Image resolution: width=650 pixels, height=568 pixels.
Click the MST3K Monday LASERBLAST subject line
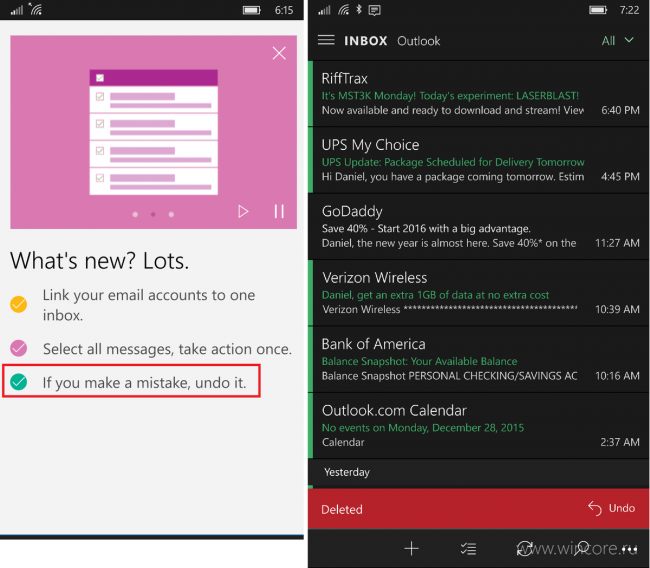tap(450, 96)
